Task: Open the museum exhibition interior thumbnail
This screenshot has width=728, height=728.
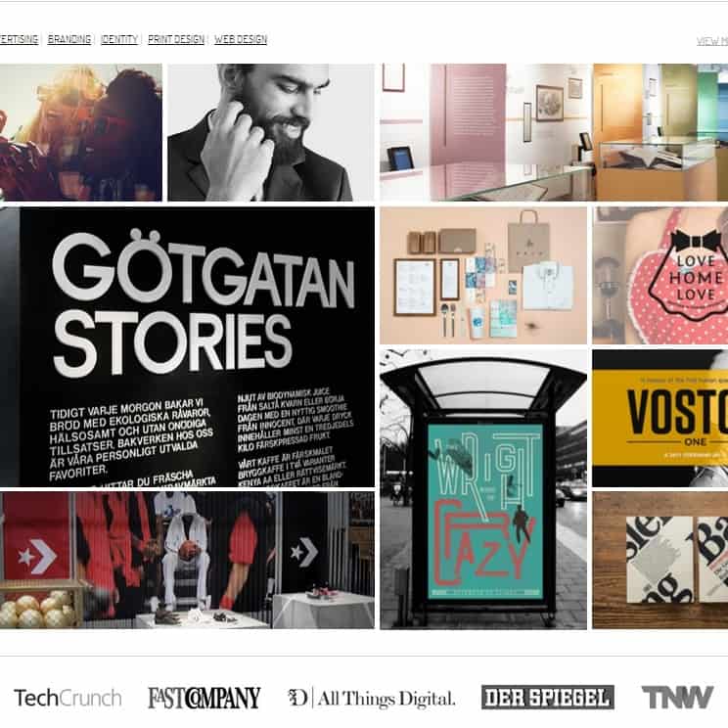Action: [x=554, y=132]
